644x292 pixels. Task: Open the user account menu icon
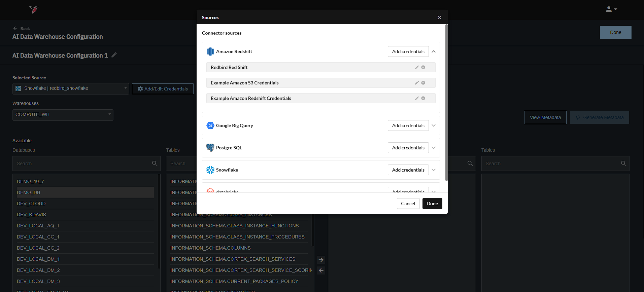611,9
